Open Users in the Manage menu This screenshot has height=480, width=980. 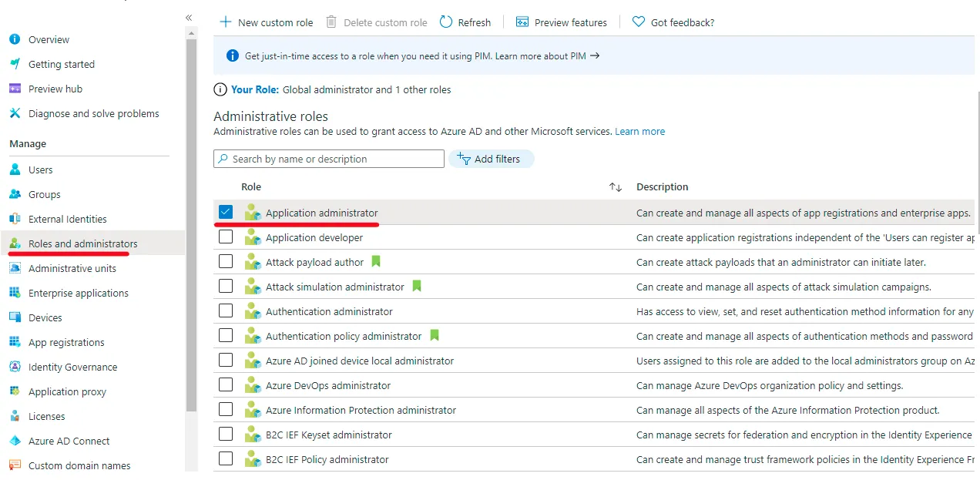coord(40,170)
